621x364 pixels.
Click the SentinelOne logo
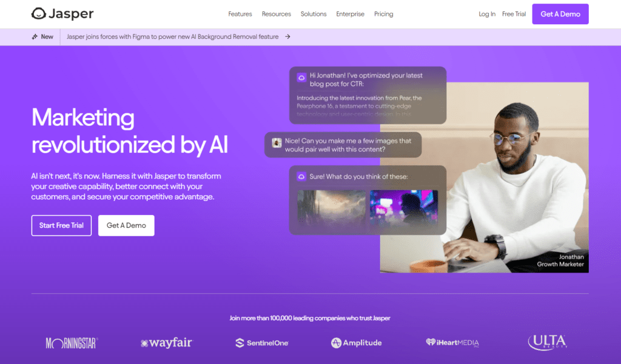[262, 343]
